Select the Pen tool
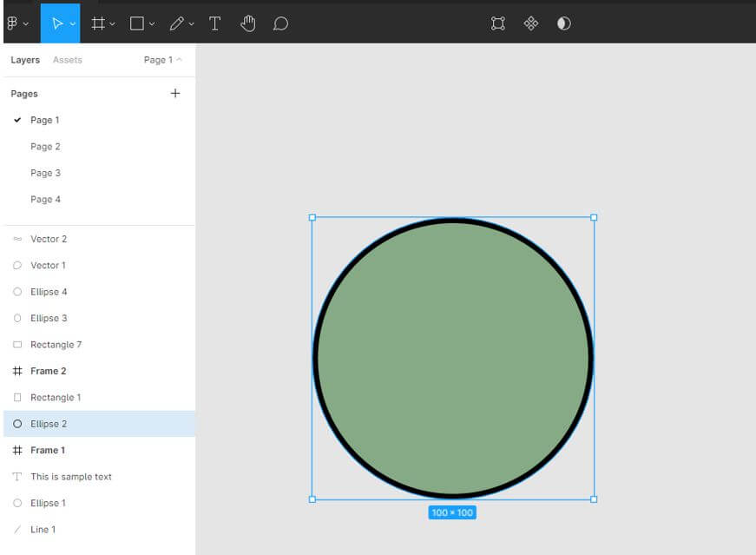Viewport: 756px width, 555px height. tap(176, 23)
